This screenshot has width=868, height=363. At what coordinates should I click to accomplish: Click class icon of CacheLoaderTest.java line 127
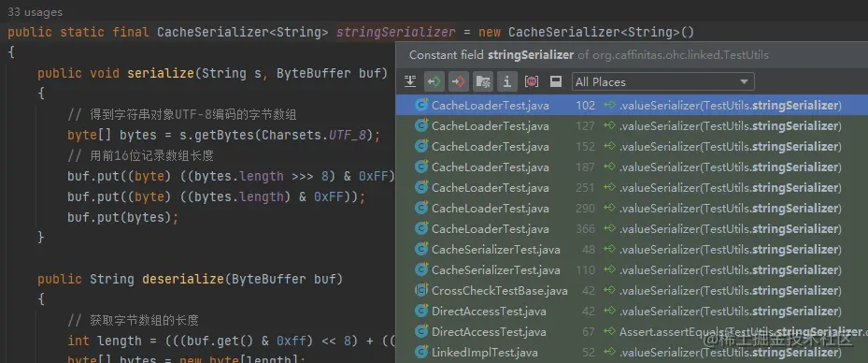coord(421,125)
